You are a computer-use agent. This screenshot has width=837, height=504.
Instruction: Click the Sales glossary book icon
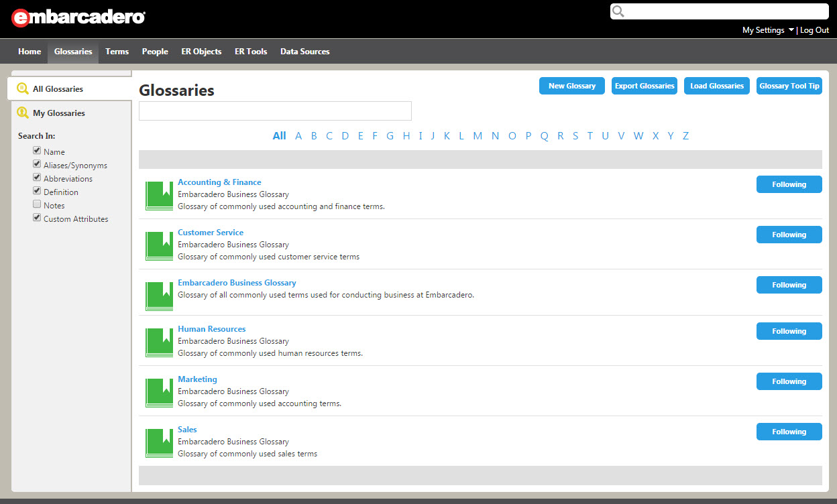click(159, 443)
